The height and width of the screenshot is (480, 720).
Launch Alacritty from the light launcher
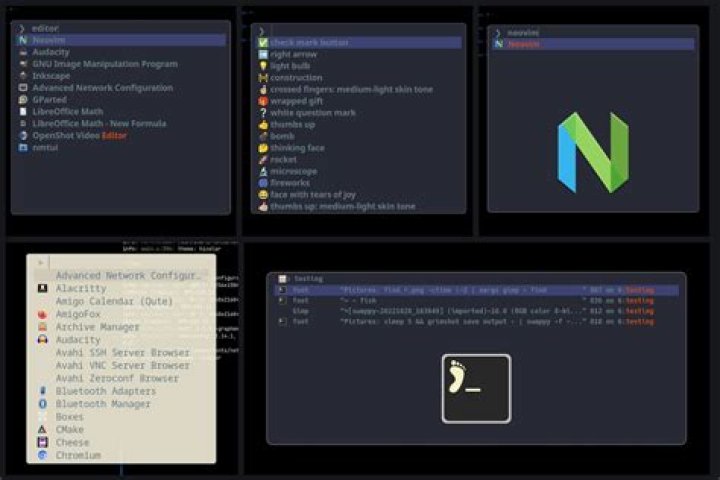pos(121,288)
